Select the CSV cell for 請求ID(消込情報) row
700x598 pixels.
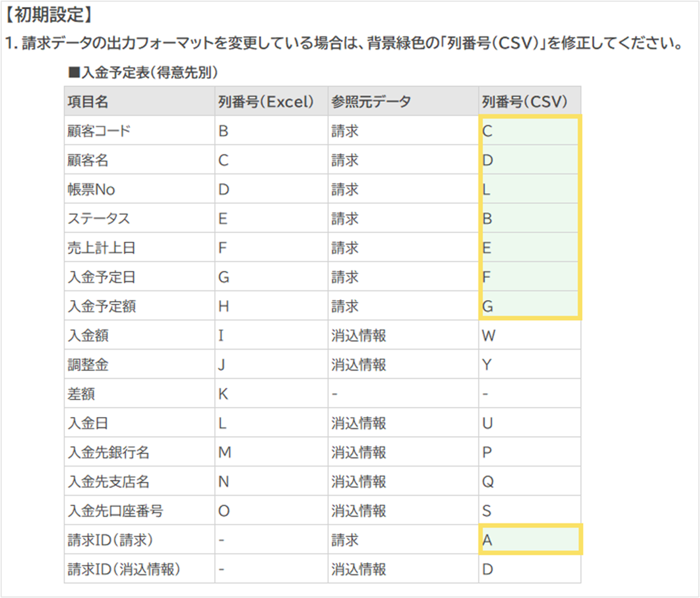tap(529, 569)
